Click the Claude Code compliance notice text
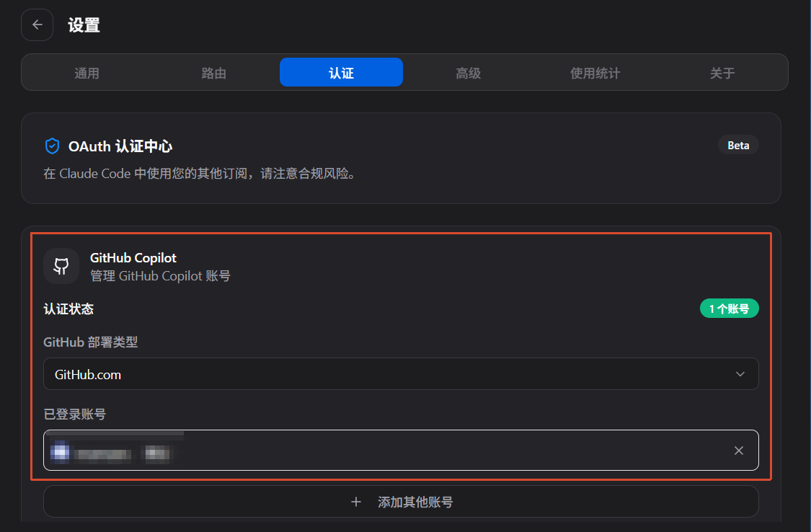This screenshot has width=811, height=532. (x=199, y=174)
